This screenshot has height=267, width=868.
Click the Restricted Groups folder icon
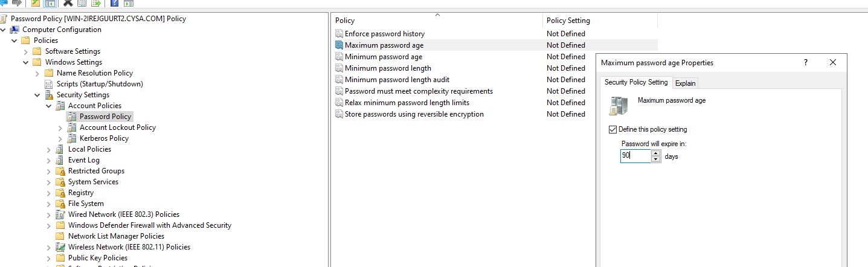point(60,171)
